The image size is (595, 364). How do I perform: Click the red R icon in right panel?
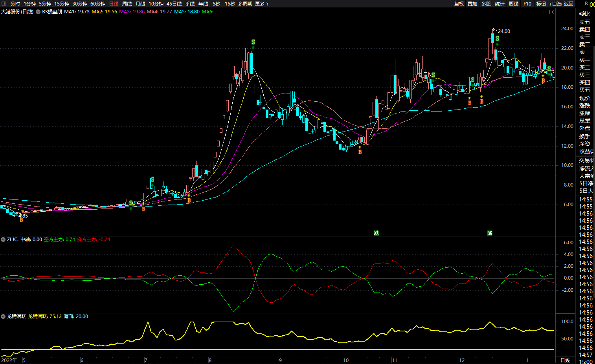tap(586, 4)
